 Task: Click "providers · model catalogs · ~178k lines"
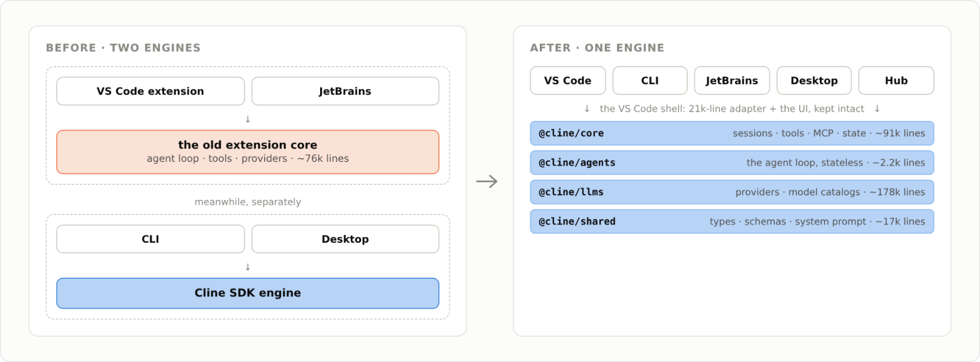[830, 192]
